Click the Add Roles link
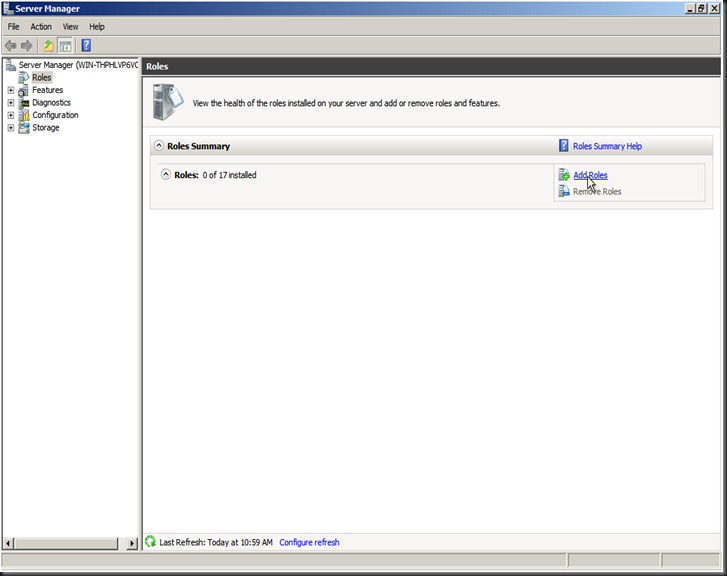This screenshot has width=727, height=576. tap(590, 175)
